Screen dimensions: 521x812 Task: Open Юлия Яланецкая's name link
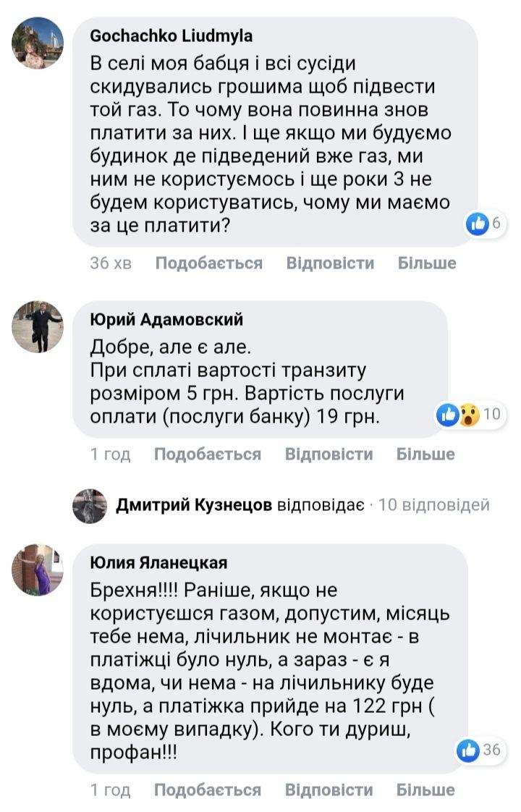tap(158, 563)
